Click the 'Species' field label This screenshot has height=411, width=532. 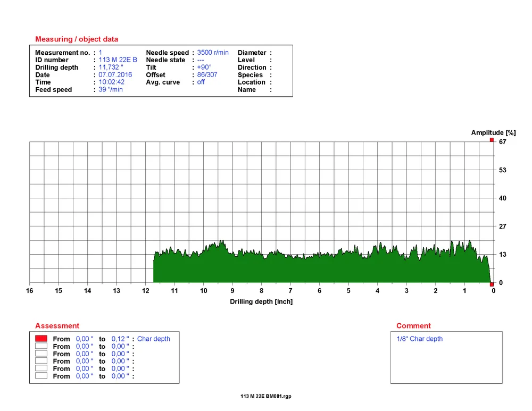[250, 75]
